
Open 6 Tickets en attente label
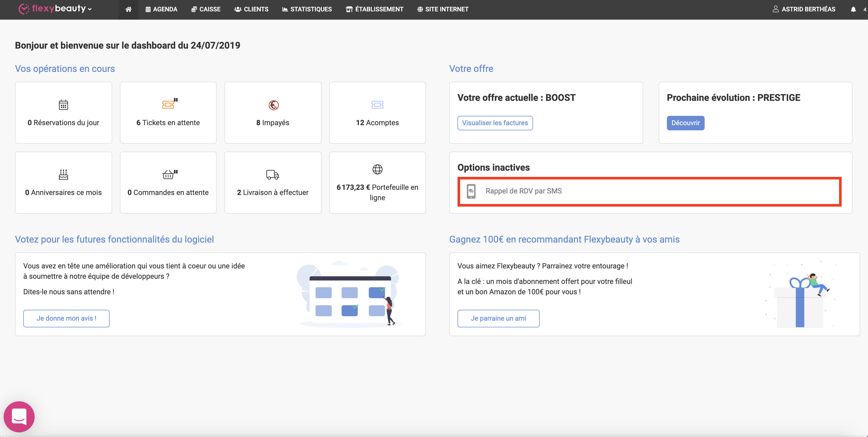168,122
